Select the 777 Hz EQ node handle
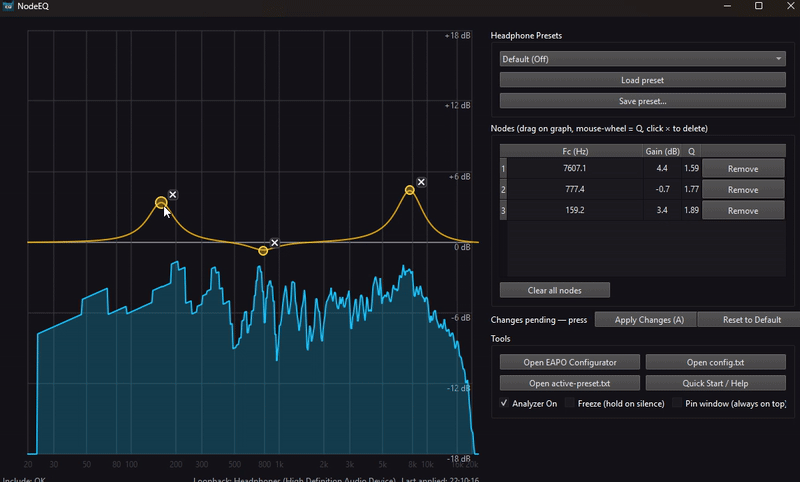The image size is (800, 482). click(x=263, y=250)
